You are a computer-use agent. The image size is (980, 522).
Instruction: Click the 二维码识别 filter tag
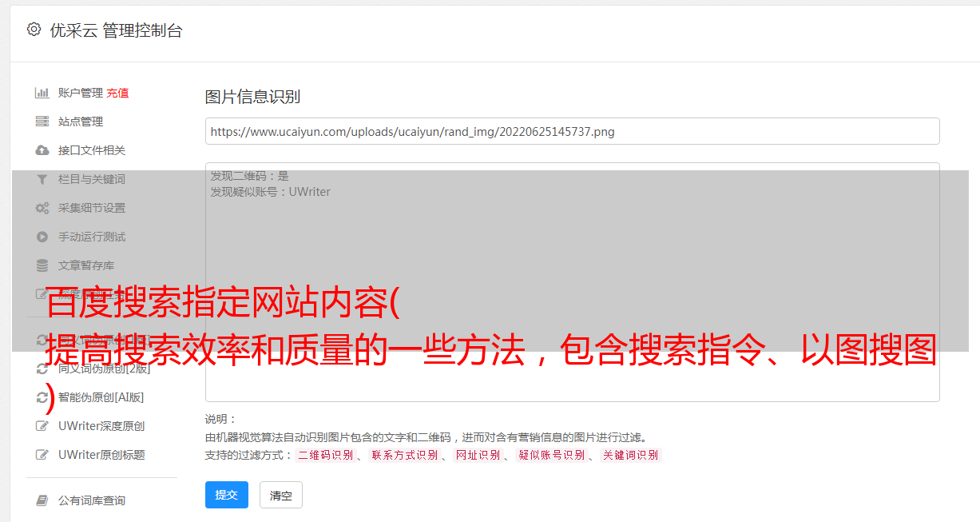(325, 455)
